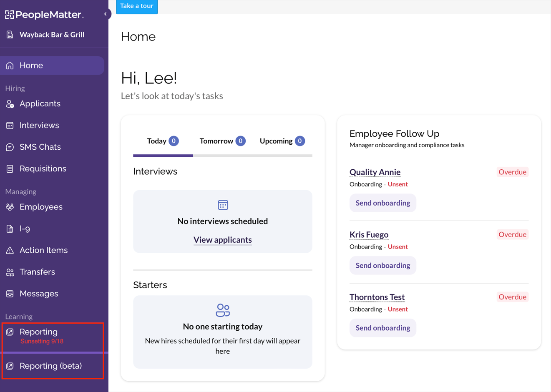551x392 pixels.
Task: Open Thorntons Test employee profile link
Action: click(377, 297)
